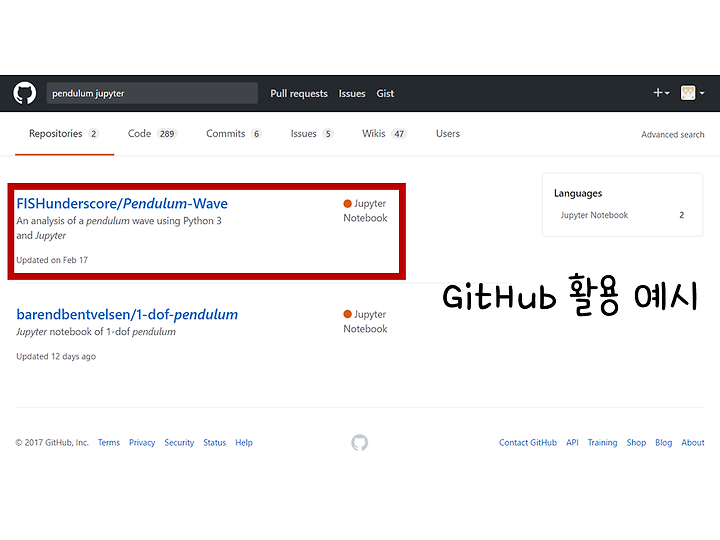
Task: Click the text 'Updated 12 days ago'
Action: (56, 356)
